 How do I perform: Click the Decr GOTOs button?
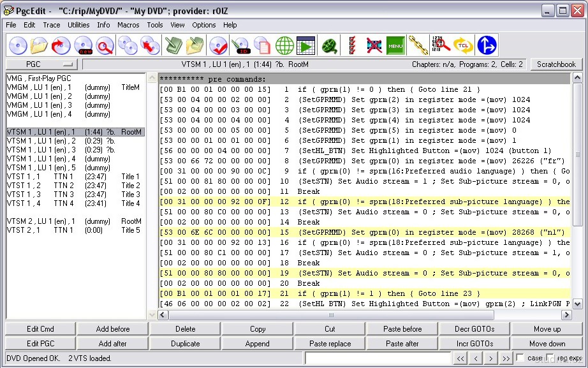tap(474, 329)
